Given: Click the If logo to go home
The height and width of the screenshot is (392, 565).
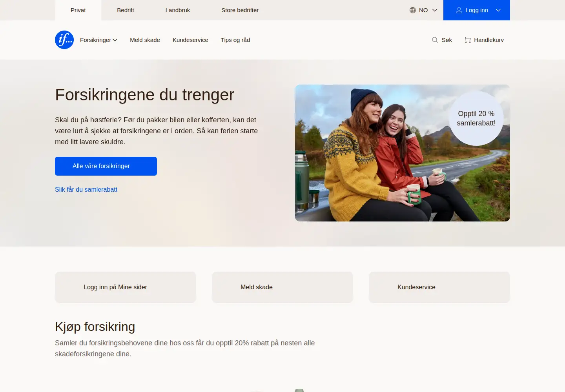Looking at the screenshot, I should coord(64,40).
